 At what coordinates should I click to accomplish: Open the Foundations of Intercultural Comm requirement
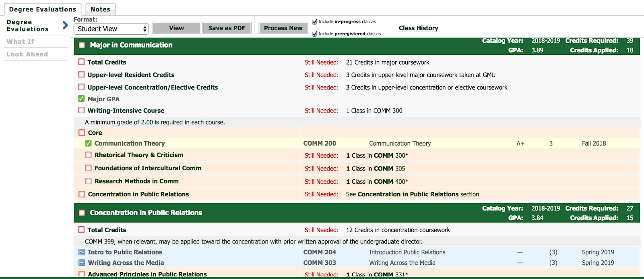coord(148,168)
